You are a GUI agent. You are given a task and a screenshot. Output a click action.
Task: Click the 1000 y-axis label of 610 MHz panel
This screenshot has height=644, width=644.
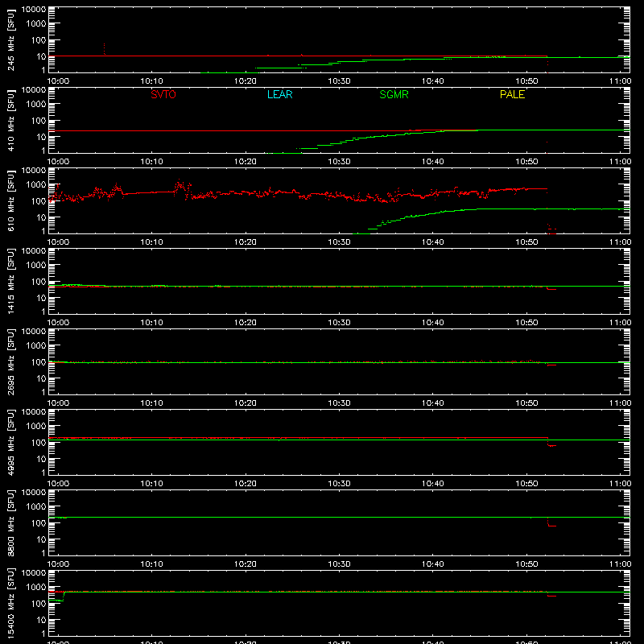click(36, 184)
